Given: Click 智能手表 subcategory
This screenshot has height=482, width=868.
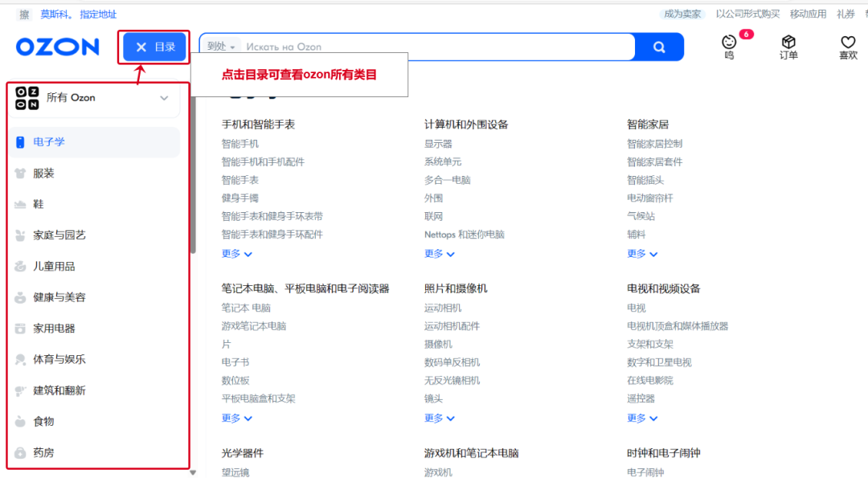Looking at the screenshot, I should [240, 180].
